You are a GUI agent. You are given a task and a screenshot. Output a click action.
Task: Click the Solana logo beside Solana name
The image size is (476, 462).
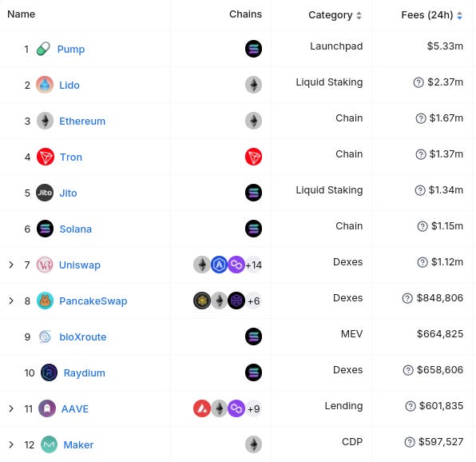[45, 229]
